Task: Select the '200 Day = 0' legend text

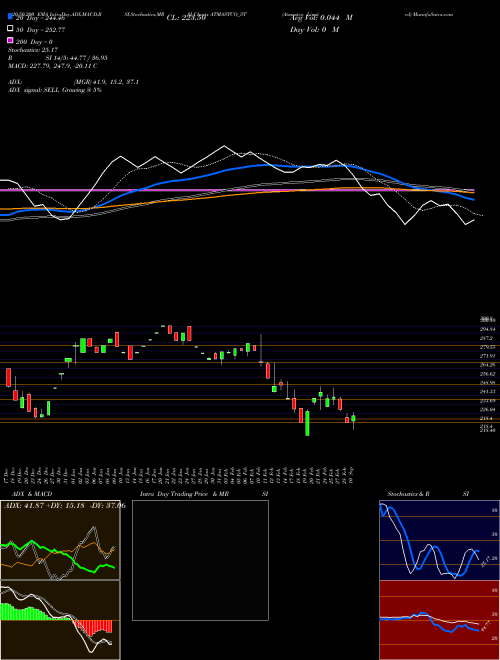Action: (34, 42)
